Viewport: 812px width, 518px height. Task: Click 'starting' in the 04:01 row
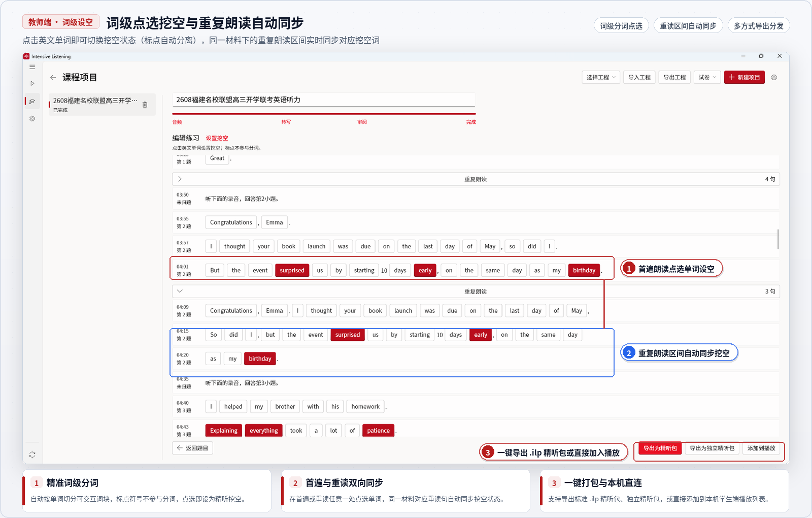[x=364, y=270]
